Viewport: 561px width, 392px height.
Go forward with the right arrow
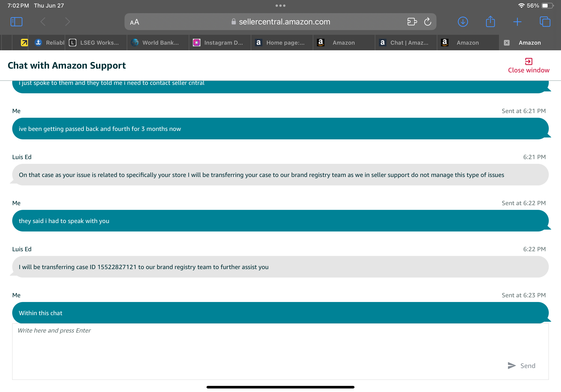tap(68, 22)
